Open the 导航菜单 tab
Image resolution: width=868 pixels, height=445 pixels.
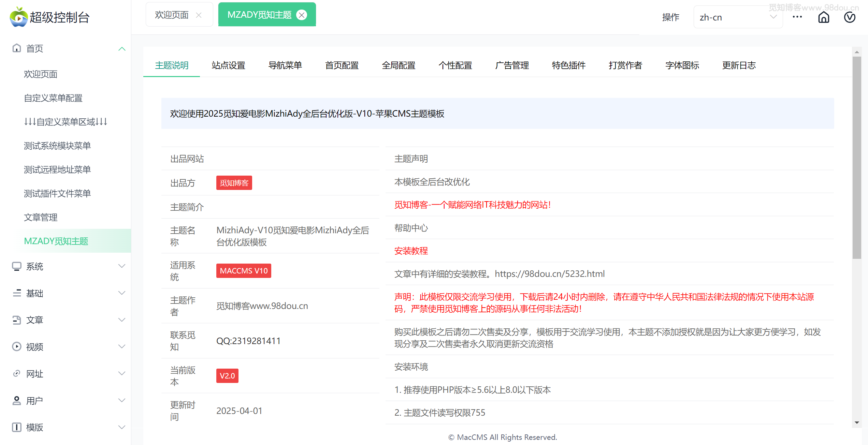pos(285,65)
